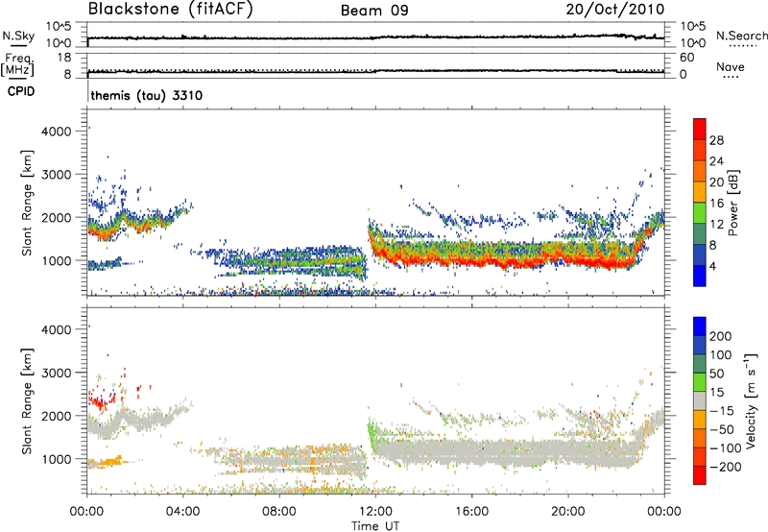768x532 pixels.
Task: Click the '04:00' time axis label
Action: 182,512
